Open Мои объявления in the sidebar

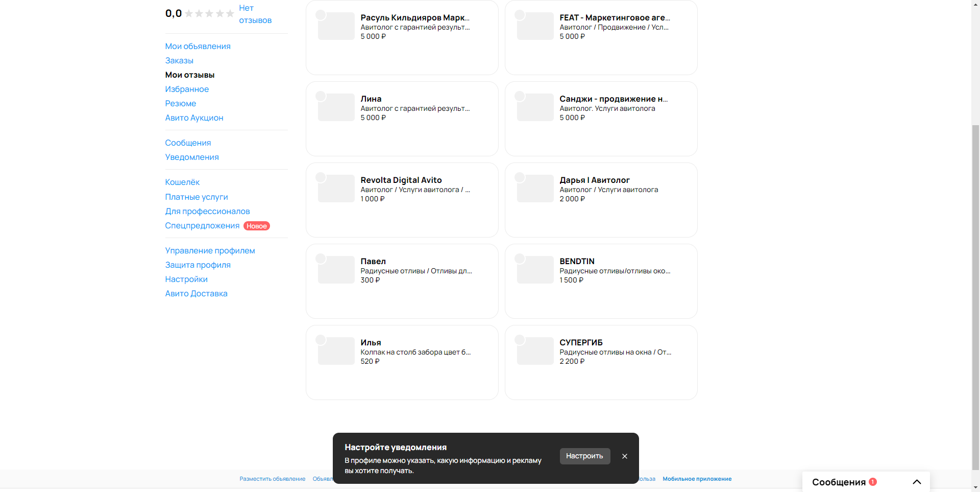(x=198, y=46)
